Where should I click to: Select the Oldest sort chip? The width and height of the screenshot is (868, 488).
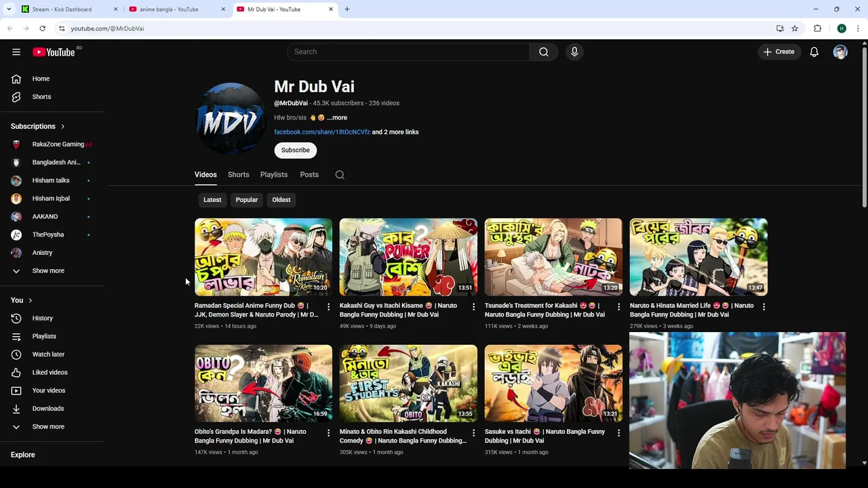pyautogui.click(x=281, y=200)
